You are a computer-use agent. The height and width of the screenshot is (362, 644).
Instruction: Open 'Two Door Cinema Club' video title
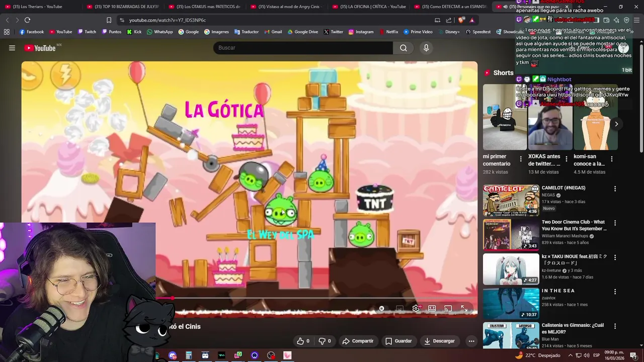[574, 225]
